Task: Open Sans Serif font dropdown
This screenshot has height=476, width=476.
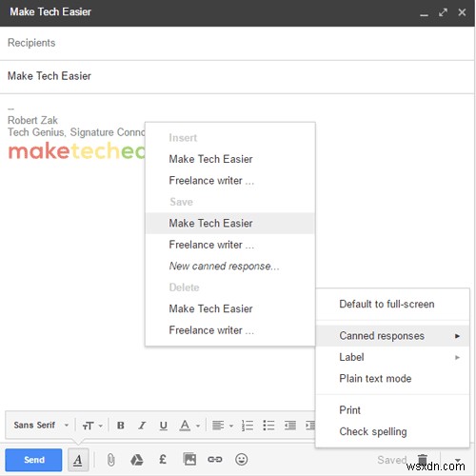Action: pyautogui.click(x=41, y=425)
